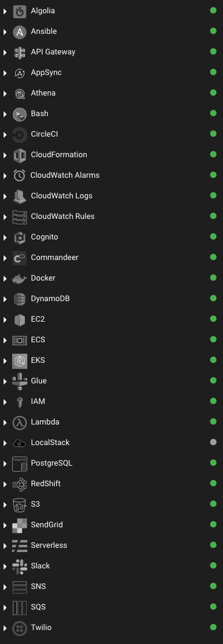Select the Lambda function icon
This screenshot has height=644, width=223.
click(x=19, y=422)
